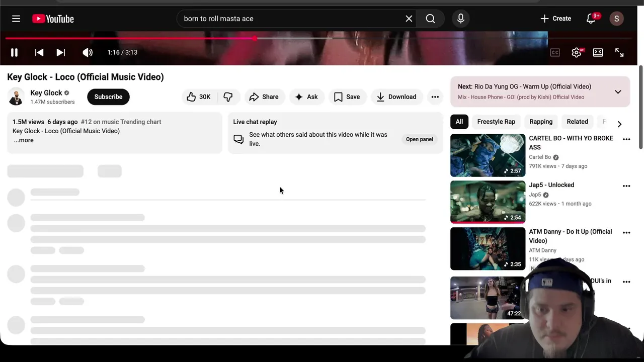Open the Create menu
The width and height of the screenshot is (644, 362).
pos(555,19)
